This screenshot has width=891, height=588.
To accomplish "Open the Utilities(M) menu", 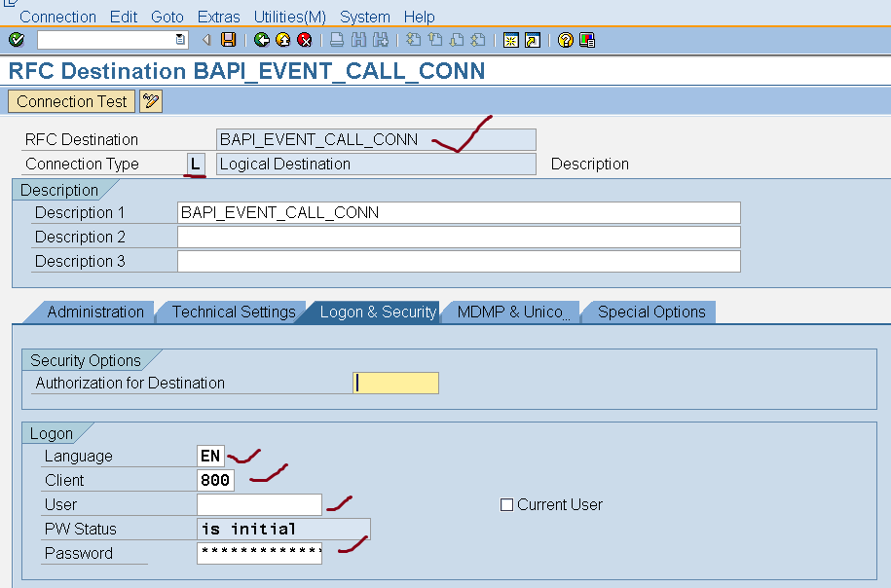I will tap(290, 17).
